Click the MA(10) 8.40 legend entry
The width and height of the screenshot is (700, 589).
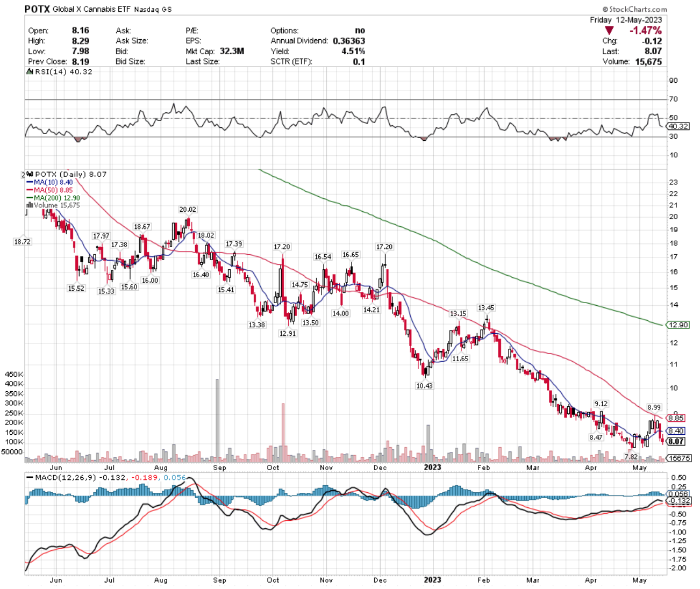click(x=50, y=182)
